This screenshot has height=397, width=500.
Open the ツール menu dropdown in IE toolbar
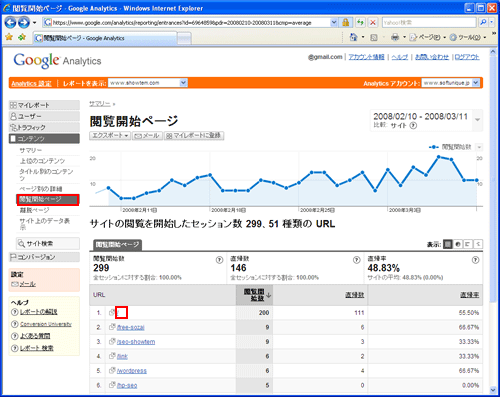[x=468, y=37]
